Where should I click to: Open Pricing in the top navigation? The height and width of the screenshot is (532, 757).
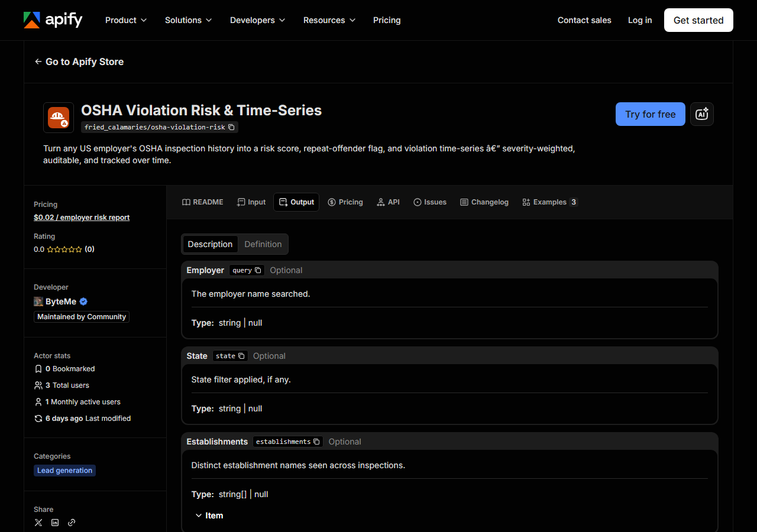coord(387,20)
